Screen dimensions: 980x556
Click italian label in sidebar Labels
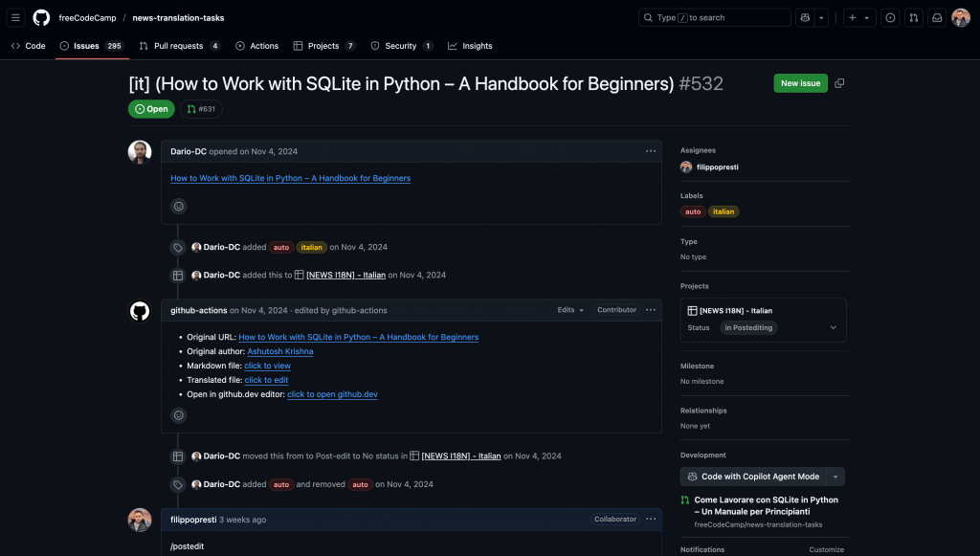tap(724, 211)
